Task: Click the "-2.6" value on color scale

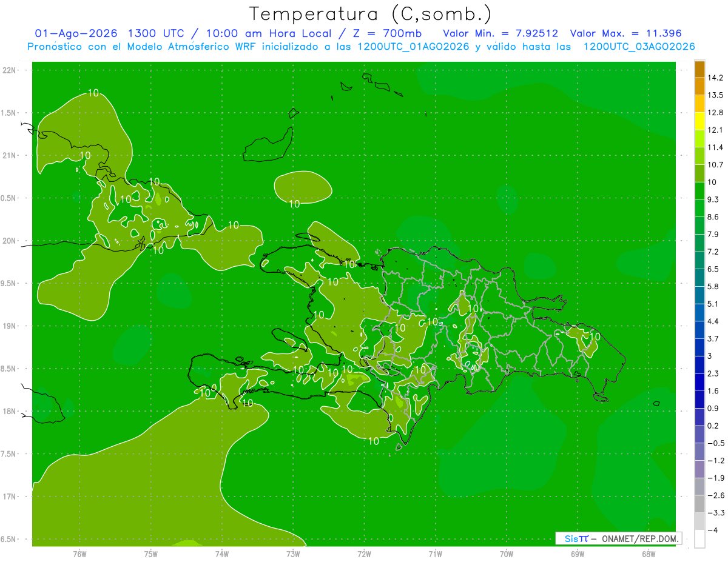Action: 715,495
